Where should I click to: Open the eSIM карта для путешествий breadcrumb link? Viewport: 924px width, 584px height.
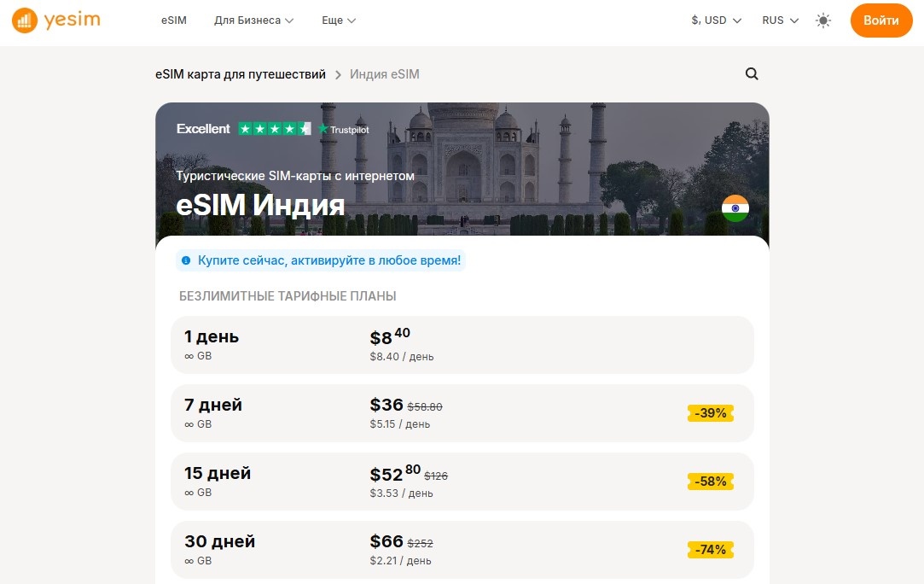(x=241, y=74)
